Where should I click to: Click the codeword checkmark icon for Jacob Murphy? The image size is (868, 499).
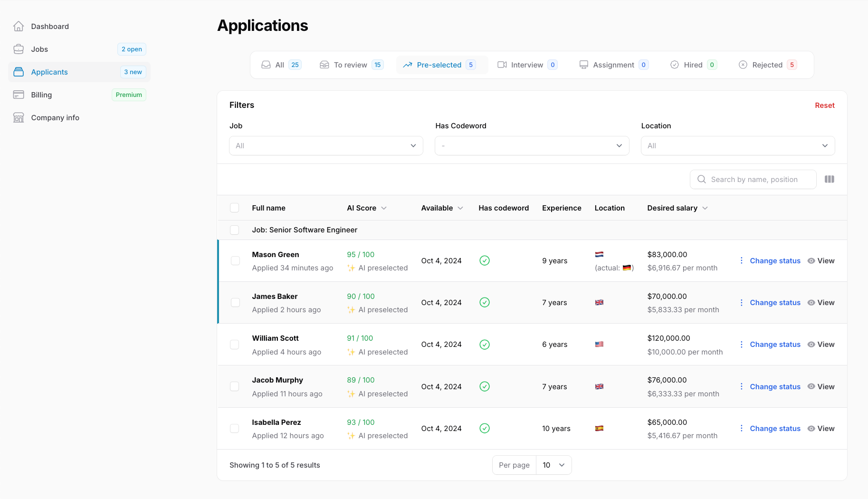[x=485, y=386]
